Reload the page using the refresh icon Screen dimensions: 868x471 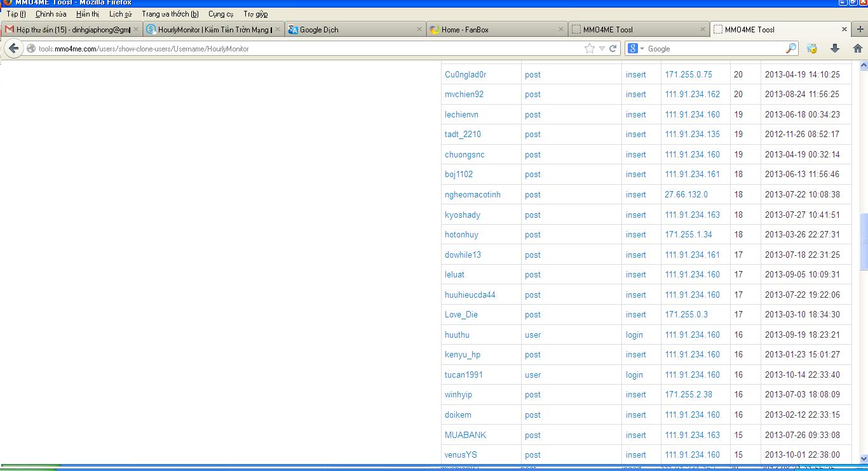click(x=613, y=48)
